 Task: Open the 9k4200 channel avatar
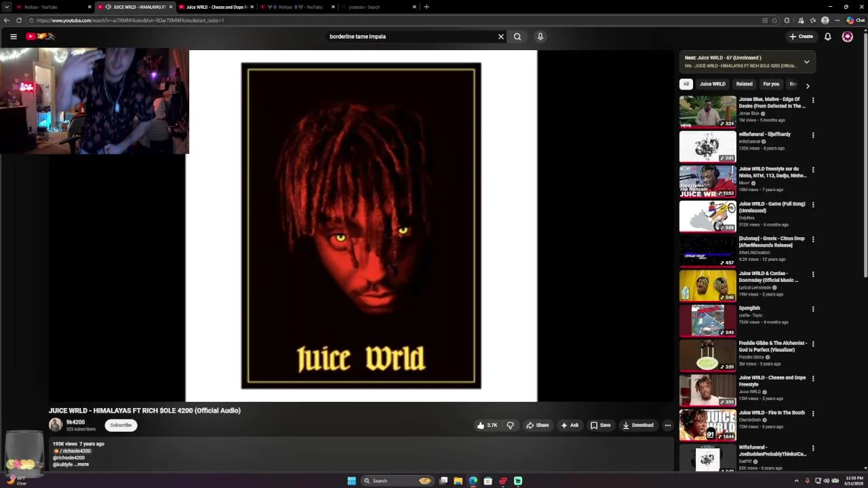[56, 425]
